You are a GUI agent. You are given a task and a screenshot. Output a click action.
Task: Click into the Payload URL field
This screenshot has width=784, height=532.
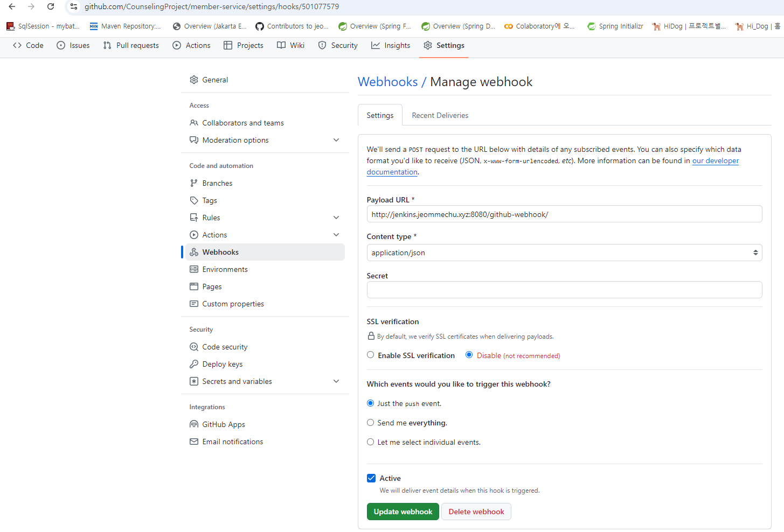coord(564,214)
